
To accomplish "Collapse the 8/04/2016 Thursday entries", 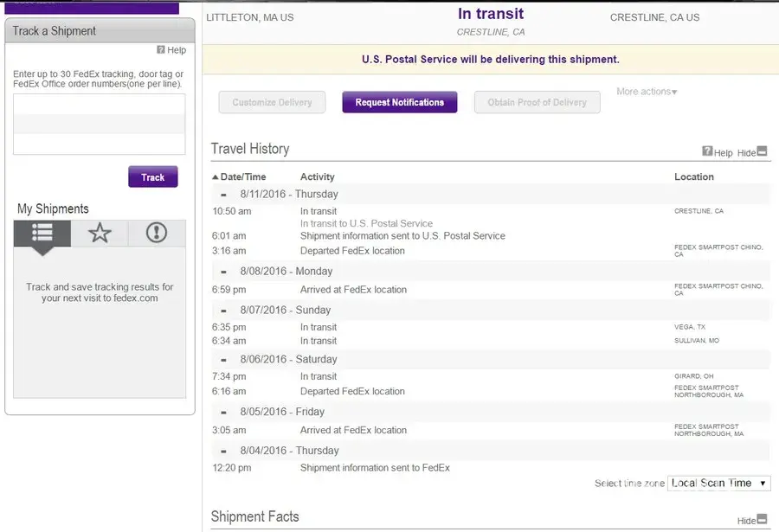I will 224,452.
